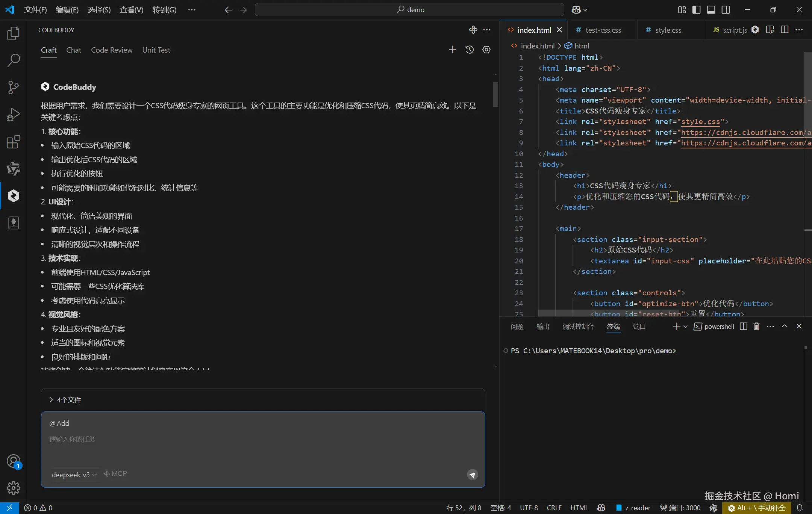Image resolution: width=812 pixels, height=514 pixels.
Task: Expand the 4个文件 file list
Action: pos(65,400)
